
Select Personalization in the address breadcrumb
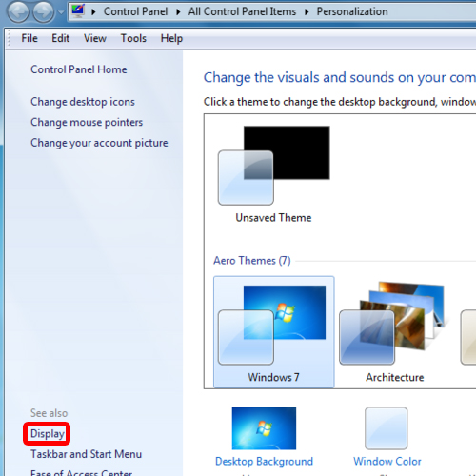tap(352, 11)
